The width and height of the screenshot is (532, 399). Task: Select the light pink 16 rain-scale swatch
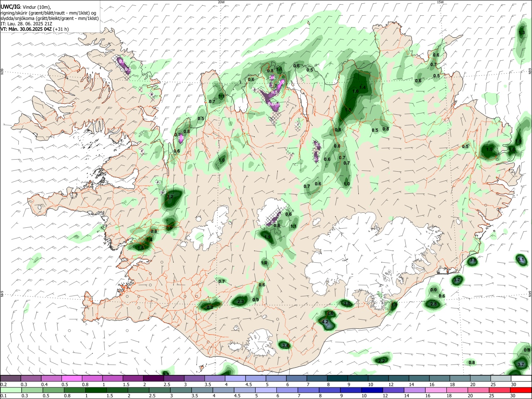pyautogui.click(x=435, y=390)
